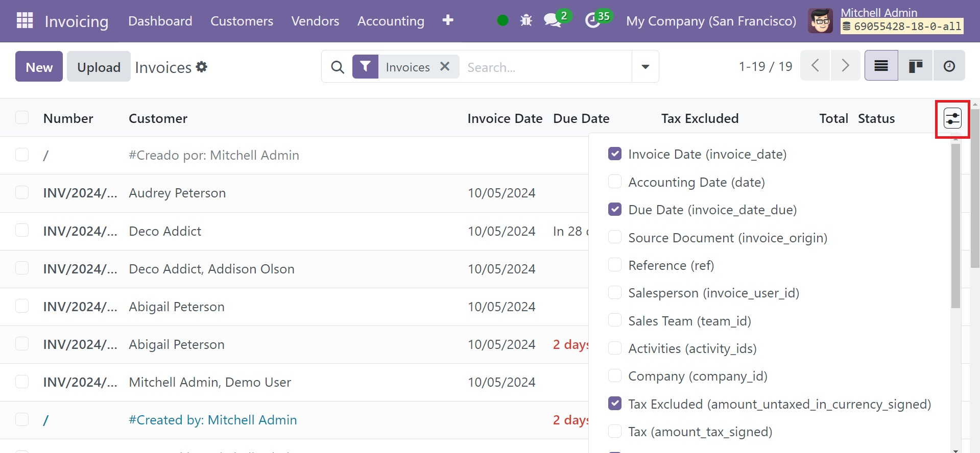The height and width of the screenshot is (453, 980).
Task: Open the Accounting menu
Action: point(391,21)
